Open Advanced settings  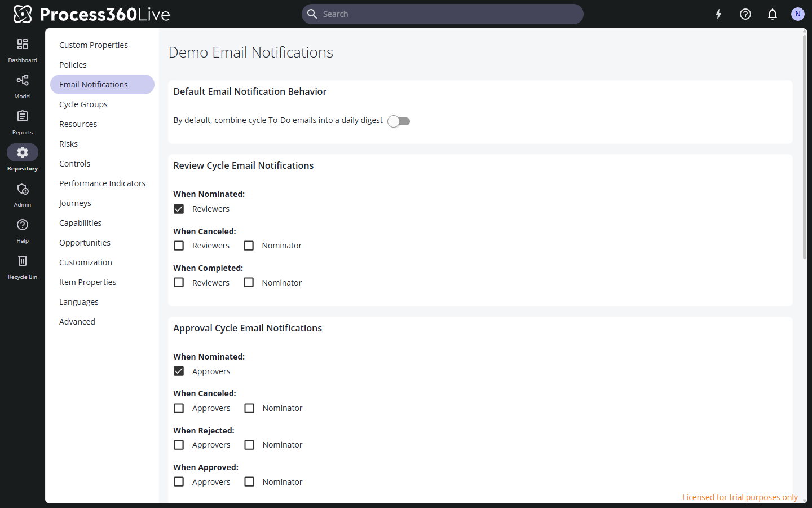tap(102, 322)
